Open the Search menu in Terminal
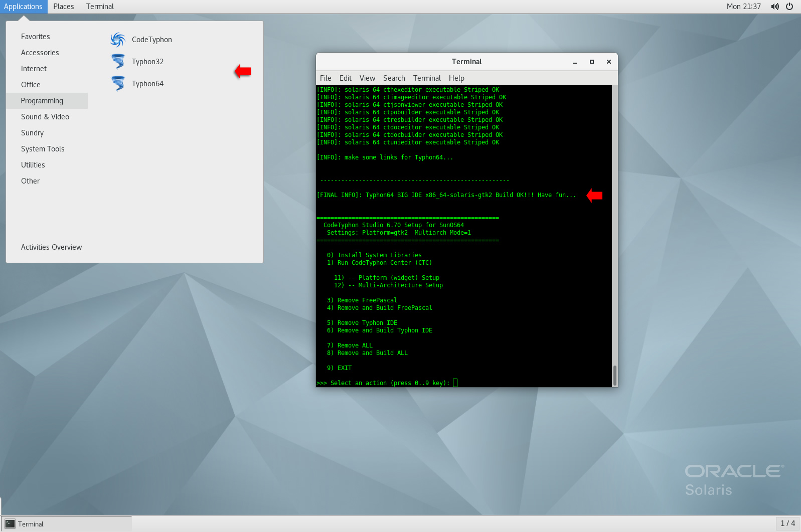801x532 pixels. click(394, 78)
